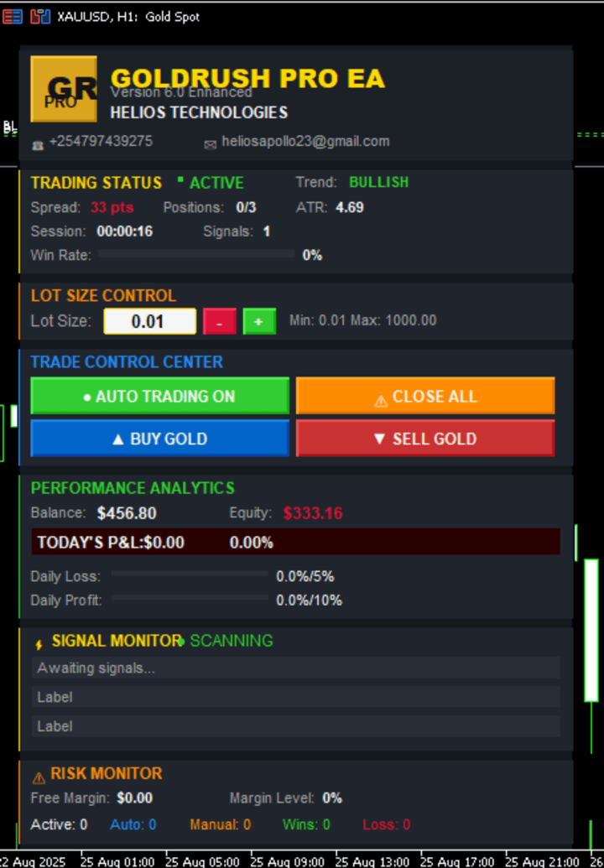Click the LOT SIZE CONTROL heading
This screenshot has height=868, width=604.
103,295
